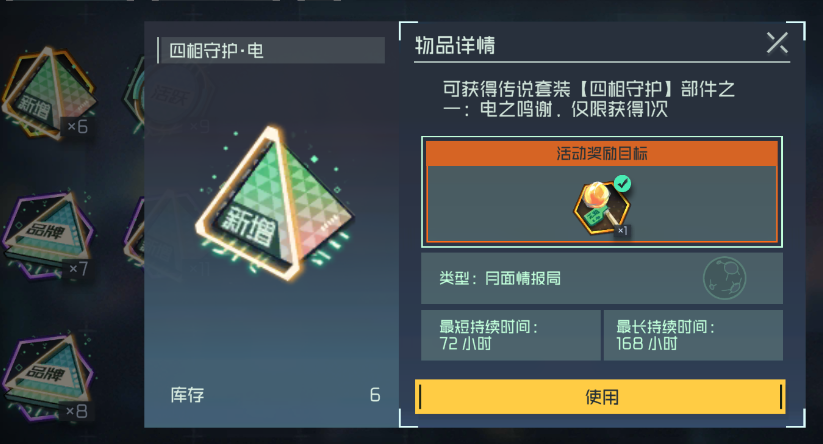Click the 物品详情 title text

(x=455, y=46)
